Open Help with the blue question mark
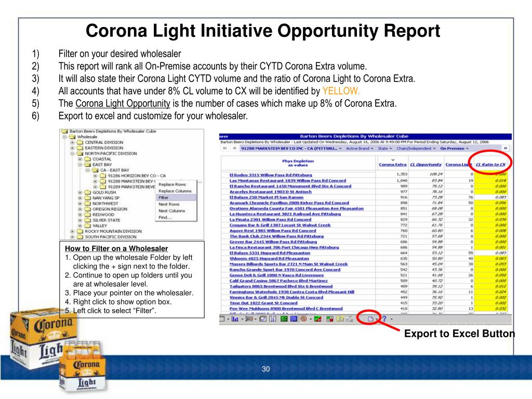Image resolution: width=532 pixels, height=399 pixels. click(384, 318)
